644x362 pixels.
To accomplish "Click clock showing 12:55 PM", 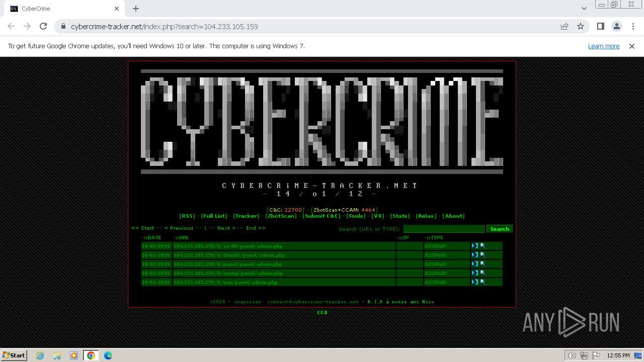I will point(618,355).
